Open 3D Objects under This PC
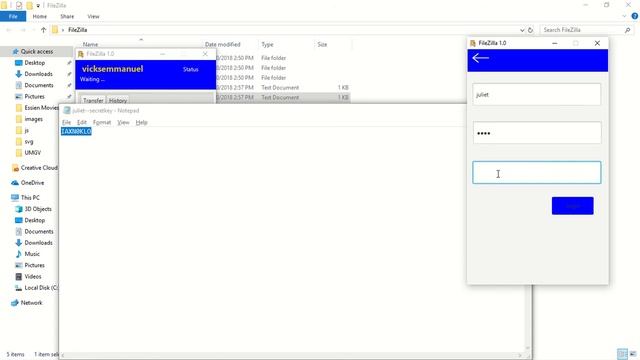The width and height of the screenshot is (640, 360). coord(38,209)
